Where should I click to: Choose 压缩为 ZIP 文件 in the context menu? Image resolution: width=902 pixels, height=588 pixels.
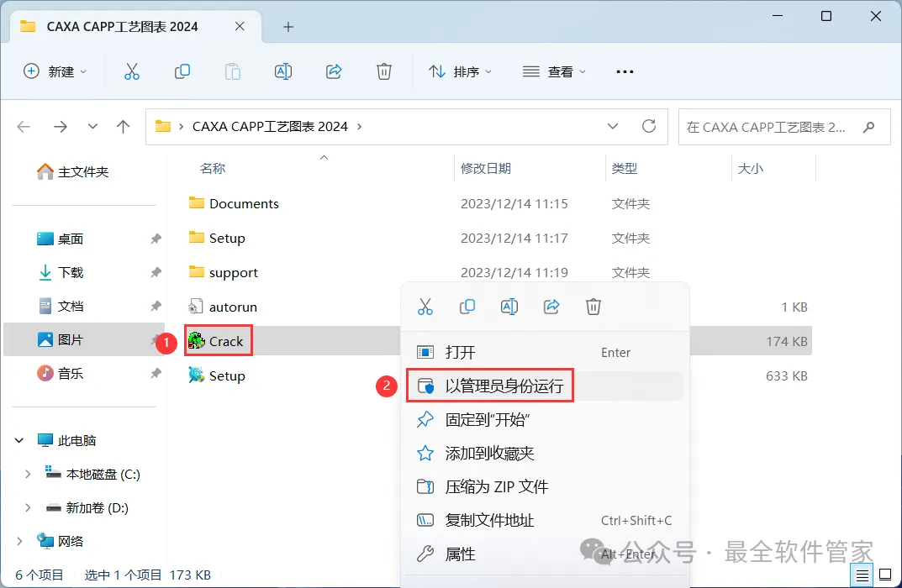pyautogui.click(x=545, y=487)
